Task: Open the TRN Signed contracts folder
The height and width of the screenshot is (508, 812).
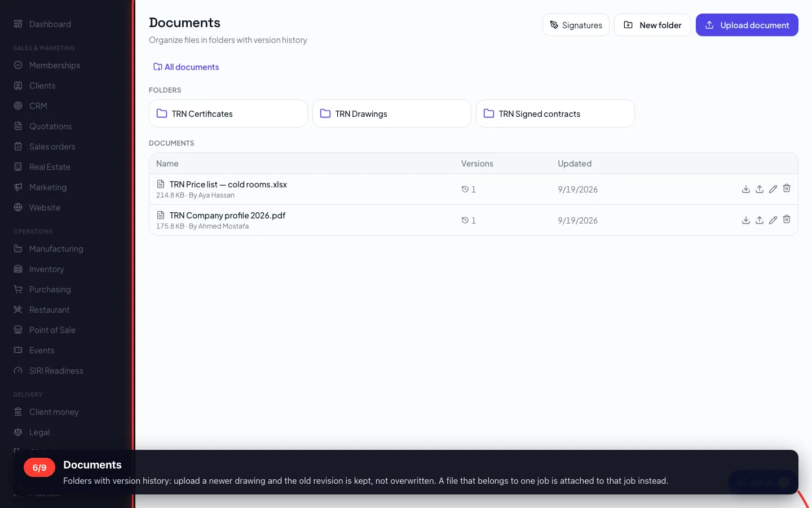Action: coord(555,113)
